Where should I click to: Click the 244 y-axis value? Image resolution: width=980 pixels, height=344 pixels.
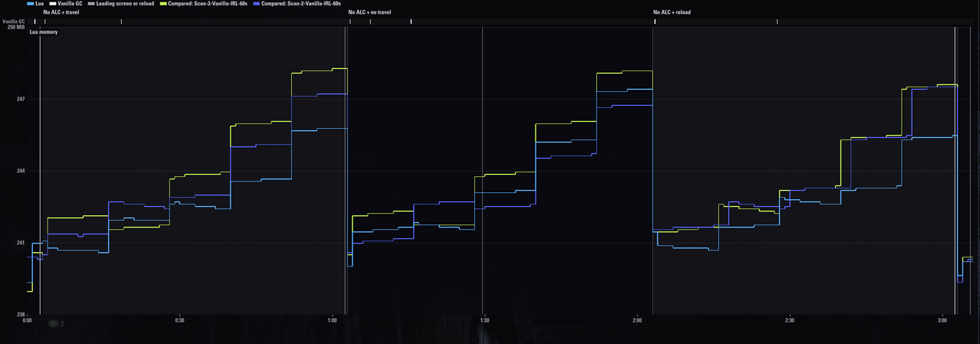pyautogui.click(x=20, y=171)
